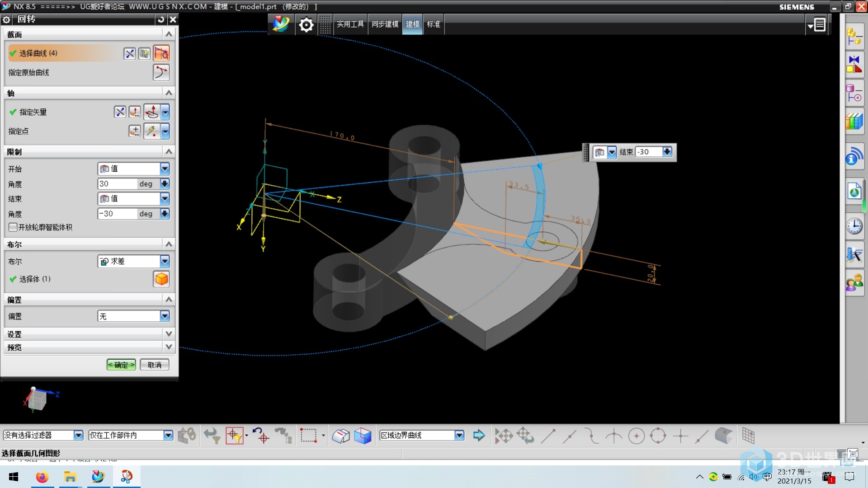
Task: Open the assembly navigator sidebar icon
Action: click(x=854, y=37)
